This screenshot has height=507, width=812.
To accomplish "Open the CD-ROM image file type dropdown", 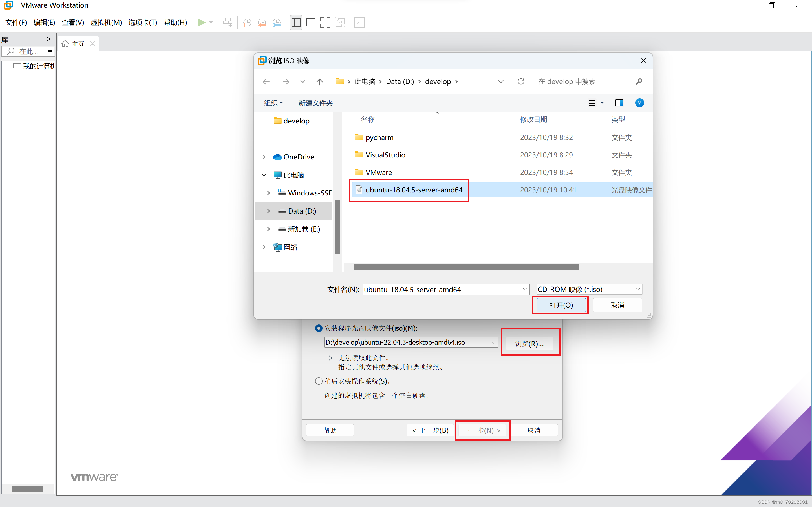I will [589, 289].
